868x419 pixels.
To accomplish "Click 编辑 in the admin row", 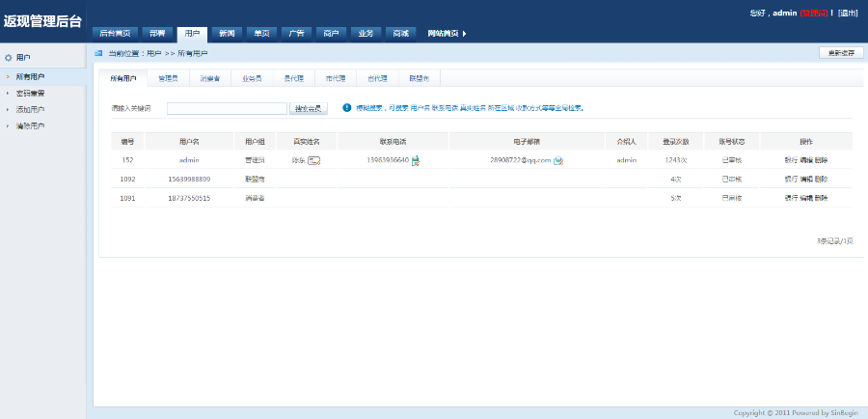I will [x=806, y=160].
